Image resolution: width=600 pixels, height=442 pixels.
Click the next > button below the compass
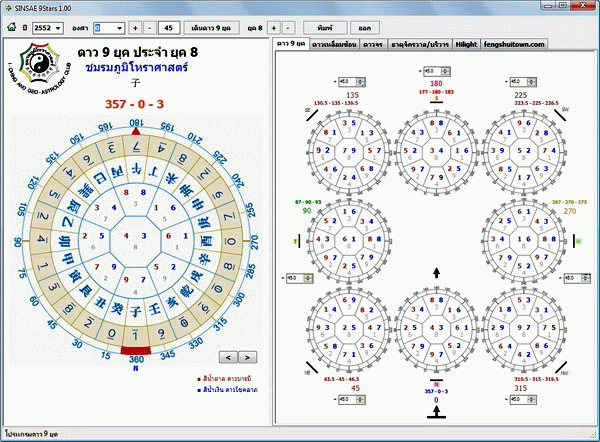247,357
